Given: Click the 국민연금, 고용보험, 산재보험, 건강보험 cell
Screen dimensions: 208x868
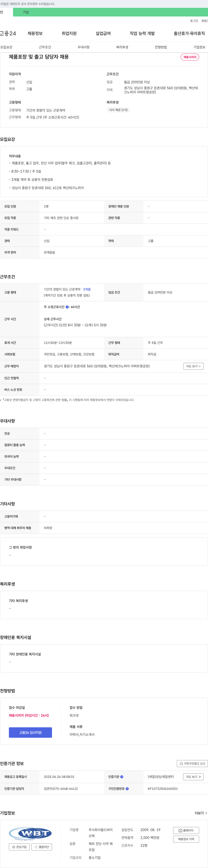Looking at the screenshot, I should coord(69,354).
